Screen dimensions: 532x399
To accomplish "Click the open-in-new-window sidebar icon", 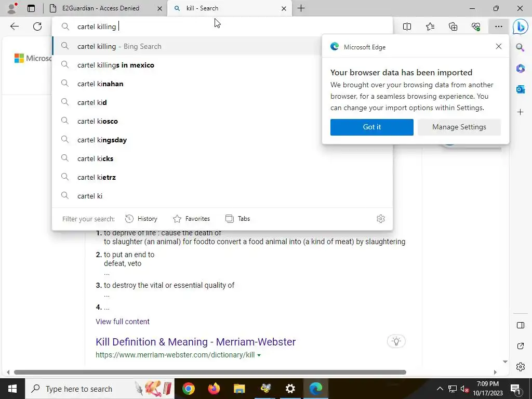I will click(520, 346).
